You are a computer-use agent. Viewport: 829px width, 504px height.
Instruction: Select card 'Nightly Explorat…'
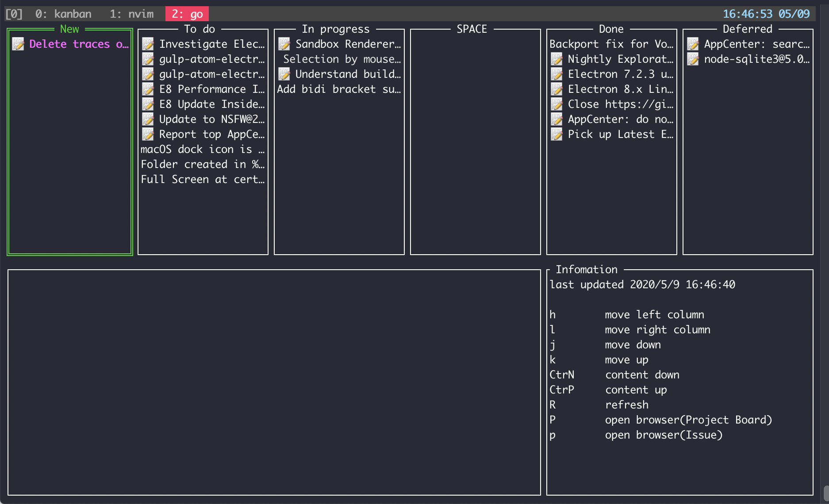tap(612, 59)
